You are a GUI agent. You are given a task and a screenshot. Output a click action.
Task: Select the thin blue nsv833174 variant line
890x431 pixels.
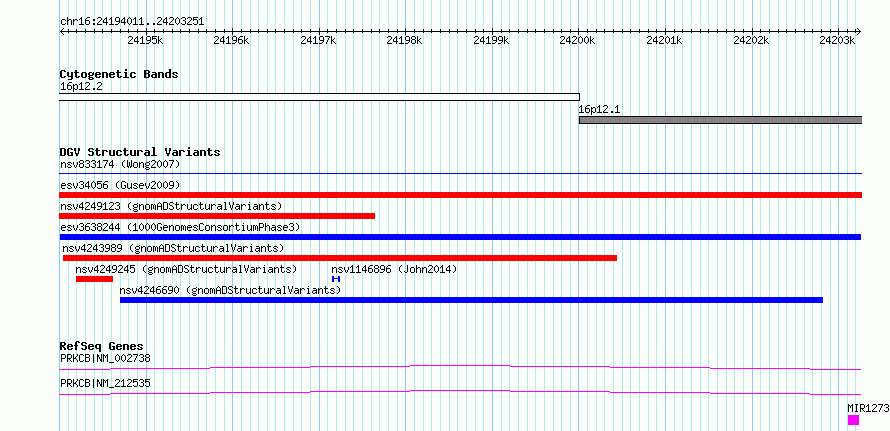click(461, 173)
